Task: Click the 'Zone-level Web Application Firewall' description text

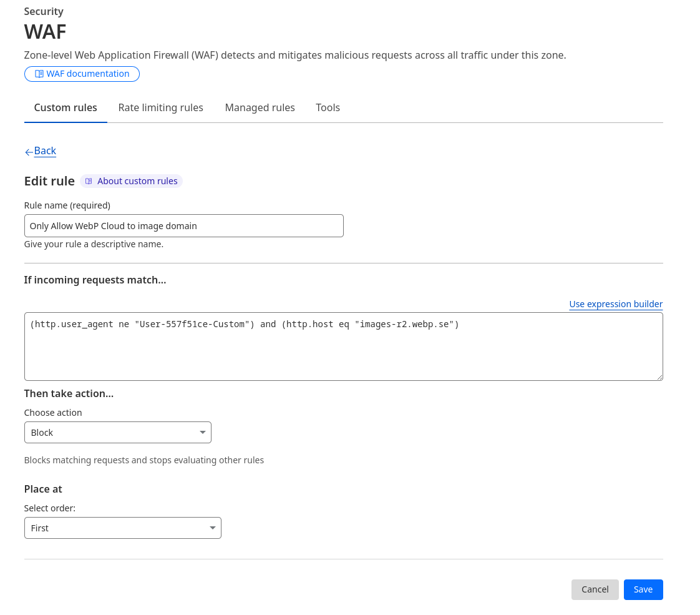Action: point(295,55)
